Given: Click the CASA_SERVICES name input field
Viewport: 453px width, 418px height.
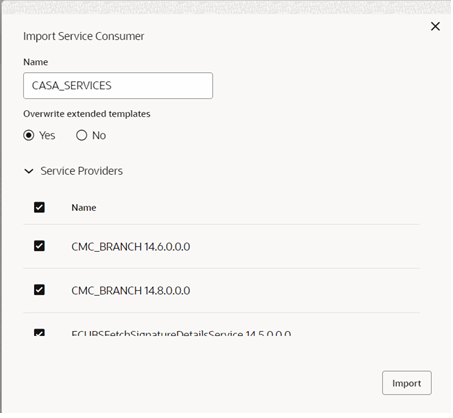Looking at the screenshot, I should (x=118, y=86).
